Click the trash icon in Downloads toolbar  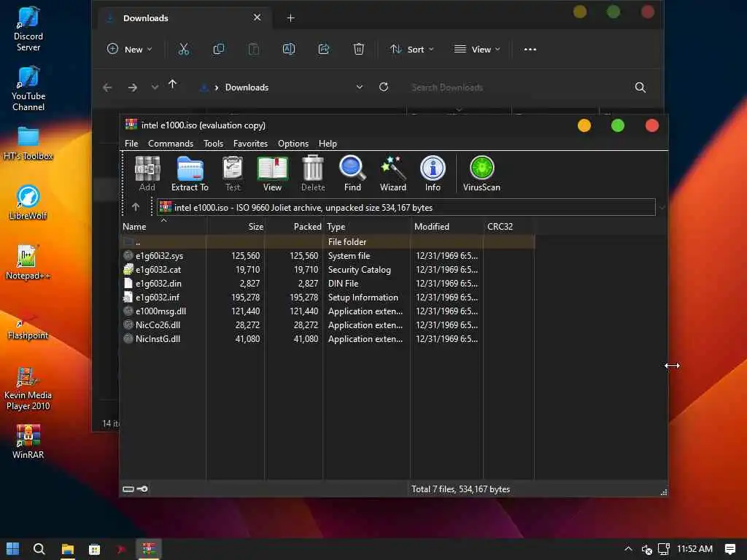[359, 49]
